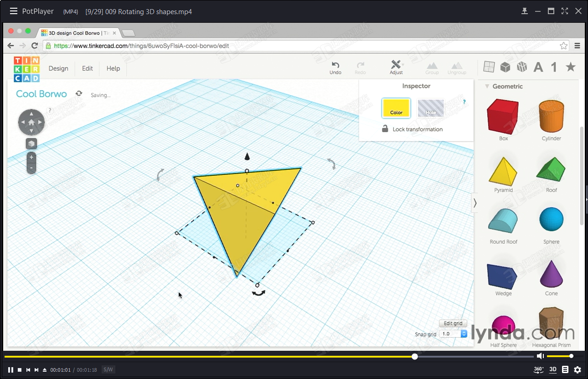The height and width of the screenshot is (379, 588).
Task: Skip to the next file in playlist
Action: [36, 370]
